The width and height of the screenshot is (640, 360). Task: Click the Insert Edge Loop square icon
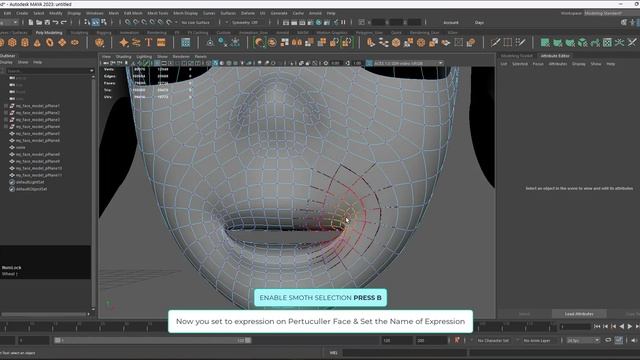[508, 42]
